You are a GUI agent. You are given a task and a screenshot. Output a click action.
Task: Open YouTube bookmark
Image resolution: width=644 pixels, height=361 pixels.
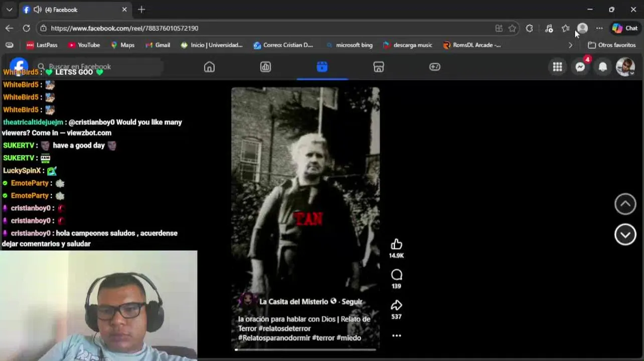pos(84,45)
